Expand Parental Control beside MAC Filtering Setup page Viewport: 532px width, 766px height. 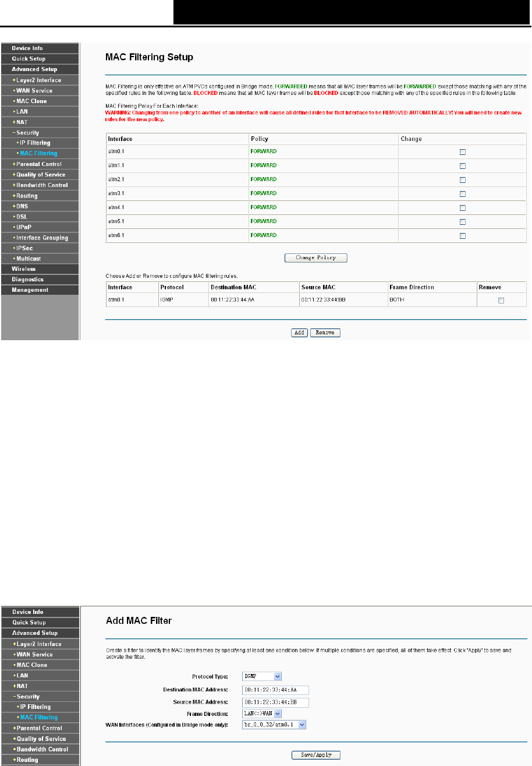pyautogui.click(x=40, y=164)
